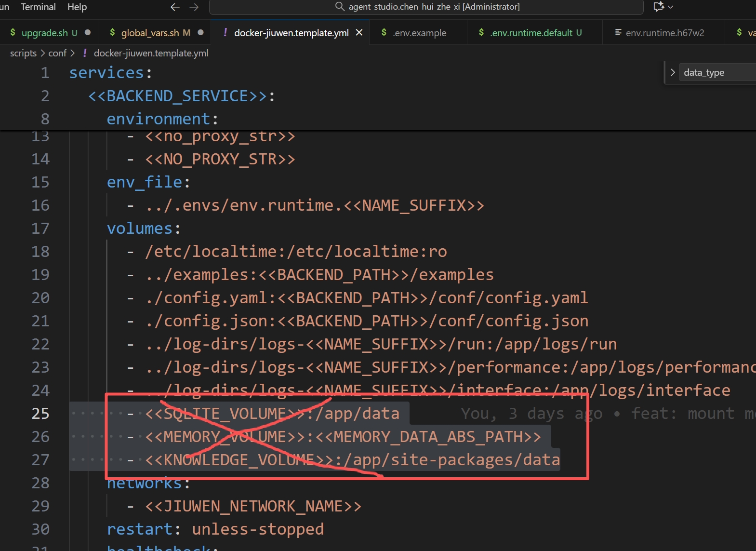The width and height of the screenshot is (756, 551).
Task: Click the unsaved dot on upgrade.sh tab
Action: [x=88, y=32]
